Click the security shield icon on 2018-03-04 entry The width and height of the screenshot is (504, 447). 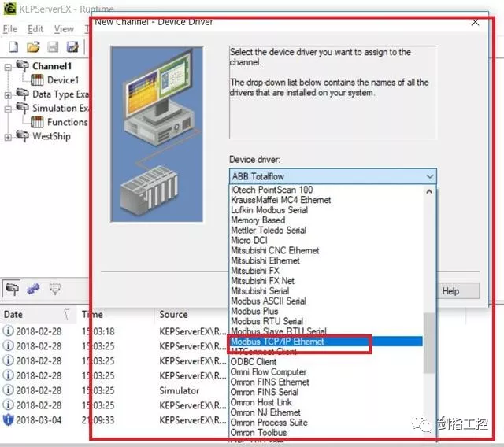coord(9,420)
